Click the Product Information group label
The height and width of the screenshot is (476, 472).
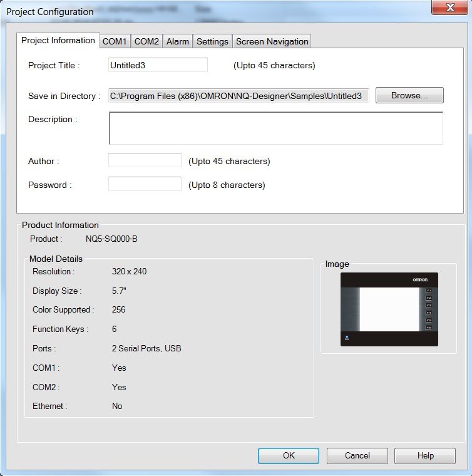coord(60,225)
